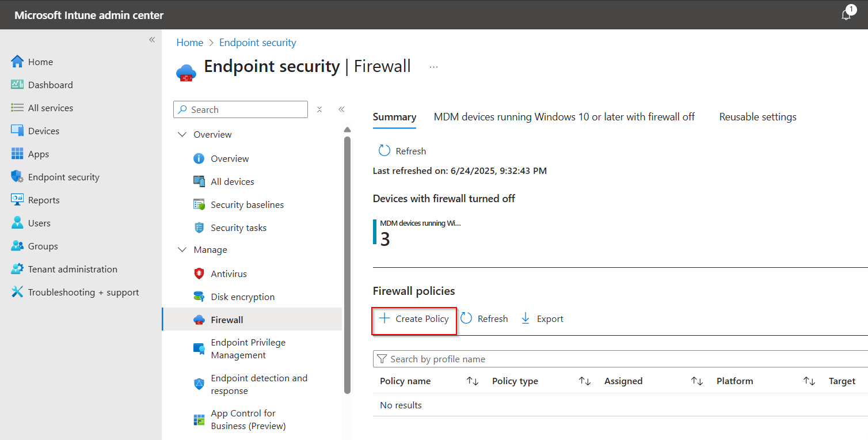Click Security tasks in the Overview list

coord(238,227)
